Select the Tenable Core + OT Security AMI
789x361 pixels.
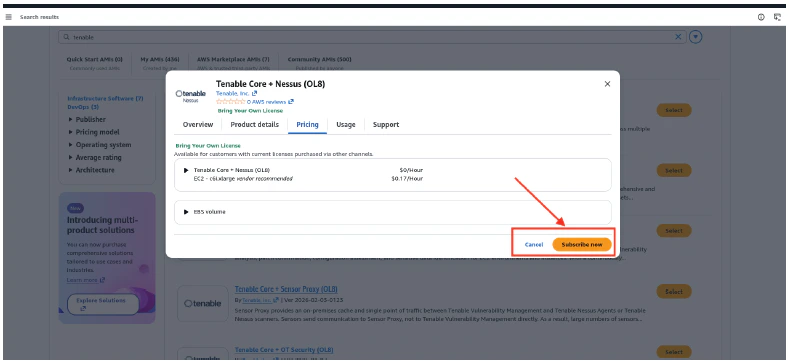674,352
